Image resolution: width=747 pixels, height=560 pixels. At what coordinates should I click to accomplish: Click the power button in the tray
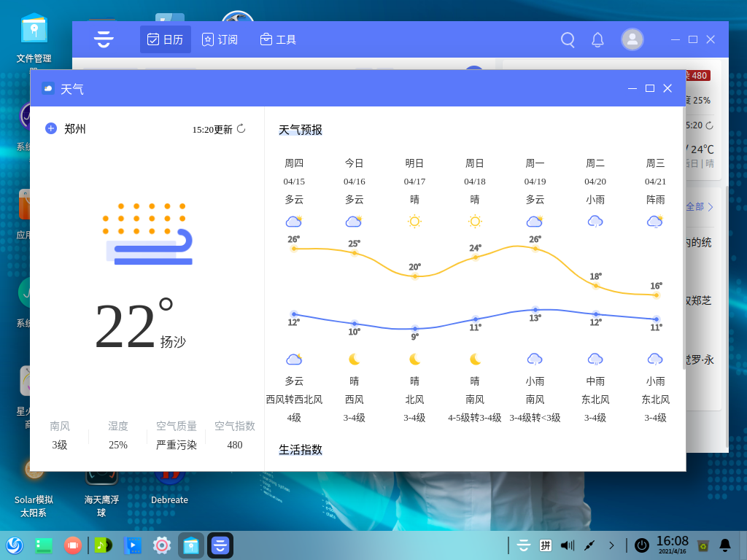pos(642,545)
